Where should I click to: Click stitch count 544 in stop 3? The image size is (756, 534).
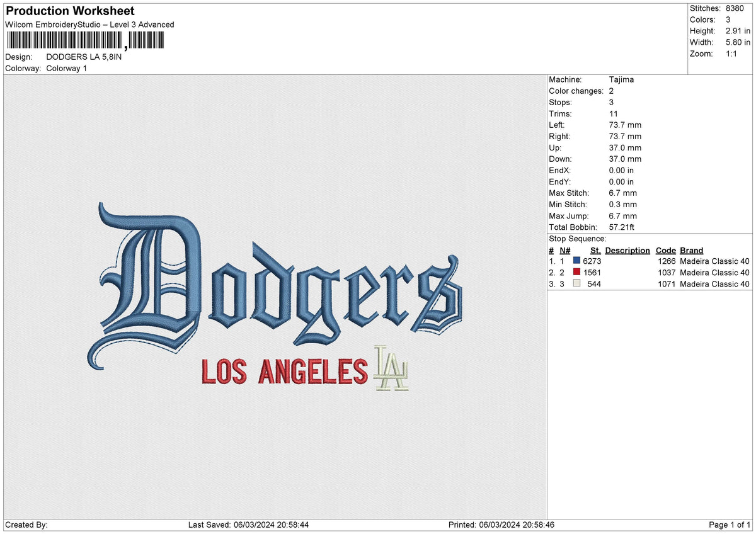595,283
